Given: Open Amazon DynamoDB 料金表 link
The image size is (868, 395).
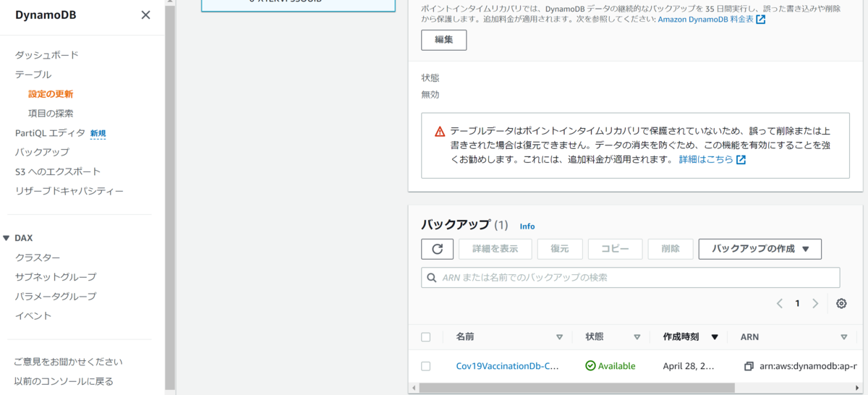Looking at the screenshot, I should [x=712, y=20].
